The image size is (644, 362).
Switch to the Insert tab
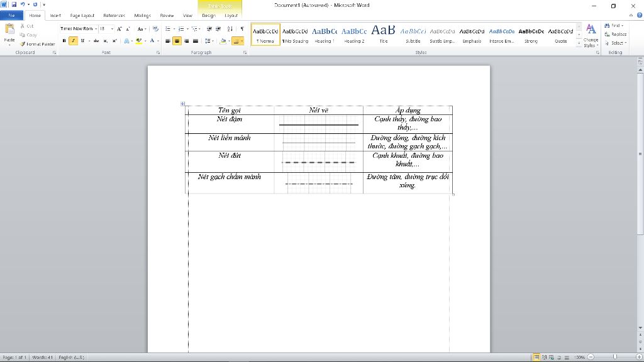tap(55, 16)
